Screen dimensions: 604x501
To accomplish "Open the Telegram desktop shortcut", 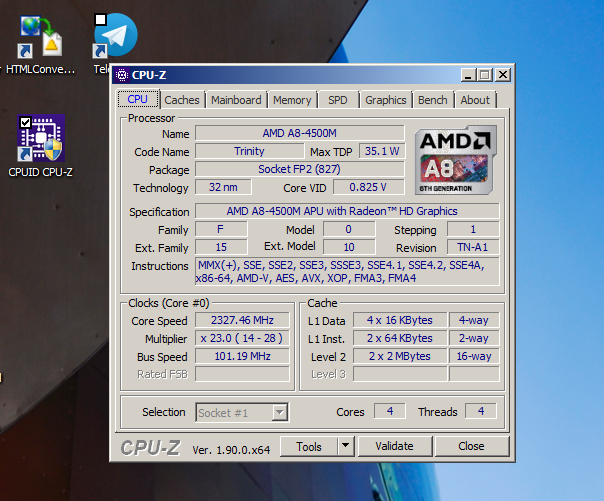I will coord(115,36).
